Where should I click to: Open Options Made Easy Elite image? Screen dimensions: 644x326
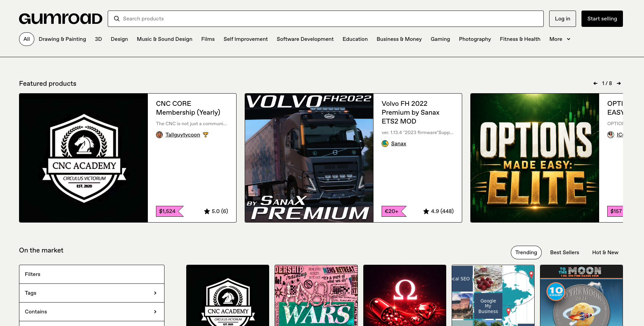(535, 158)
